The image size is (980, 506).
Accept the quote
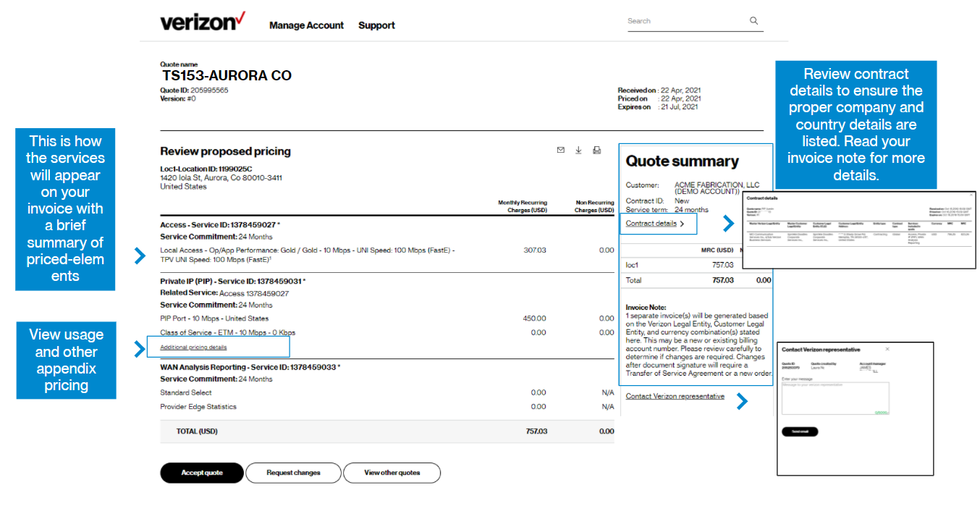point(202,473)
